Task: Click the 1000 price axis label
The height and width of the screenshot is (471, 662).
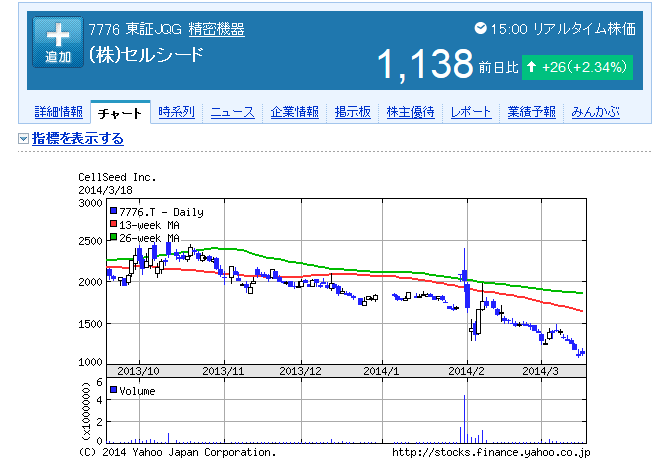Action: pos(90,363)
